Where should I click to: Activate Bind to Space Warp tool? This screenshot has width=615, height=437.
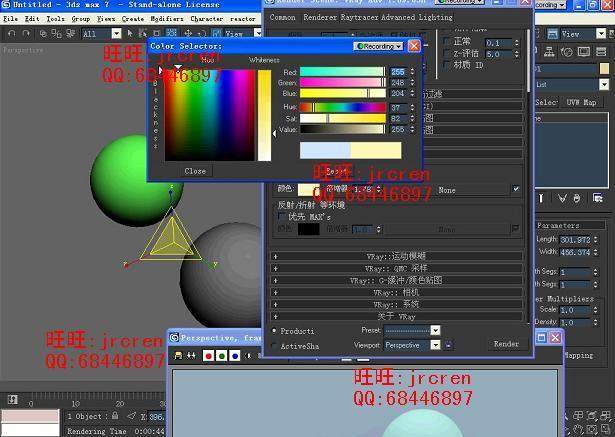[71, 34]
